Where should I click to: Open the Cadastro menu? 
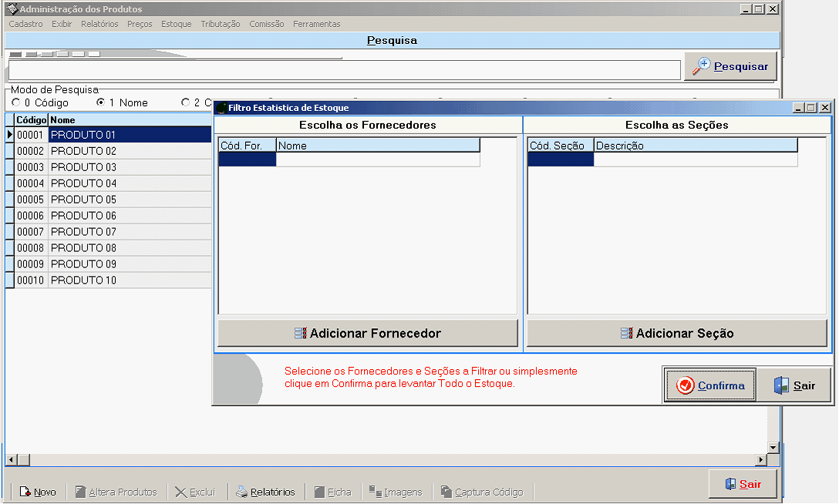click(x=25, y=24)
